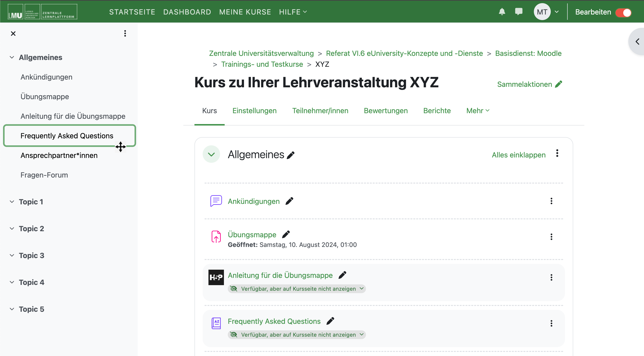
Task: Click the LMU Zentrale Lernplattform logo
Action: pos(43,12)
